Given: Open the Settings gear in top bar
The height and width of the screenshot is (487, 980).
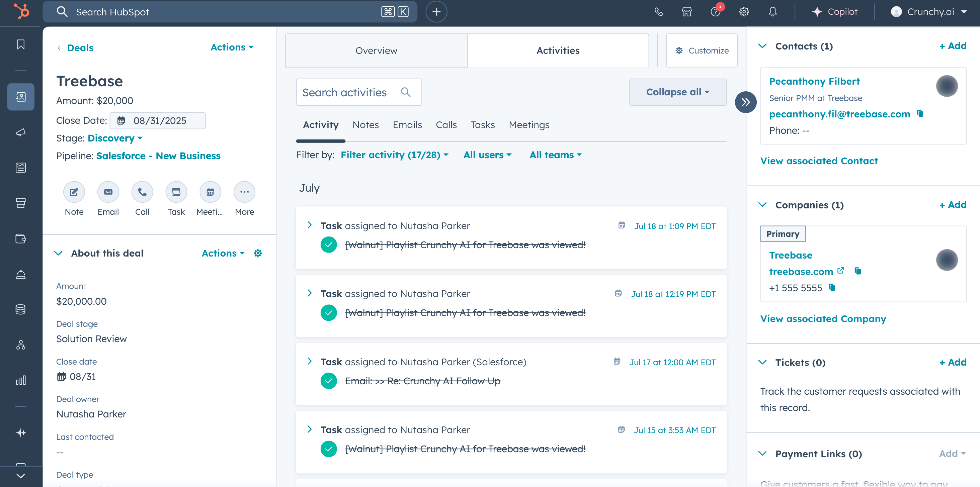Looking at the screenshot, I should pos(744,12).
